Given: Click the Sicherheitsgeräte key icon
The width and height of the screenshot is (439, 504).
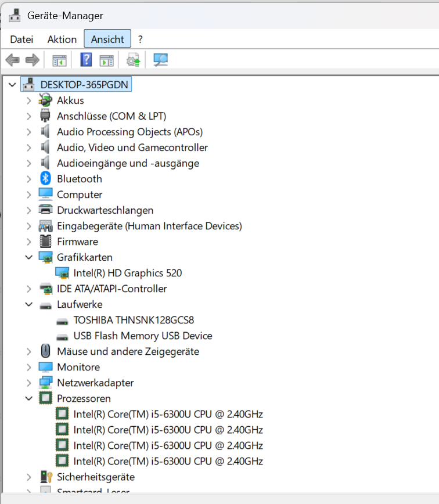Looking at the screenshot, I should (x=46, y=477).
